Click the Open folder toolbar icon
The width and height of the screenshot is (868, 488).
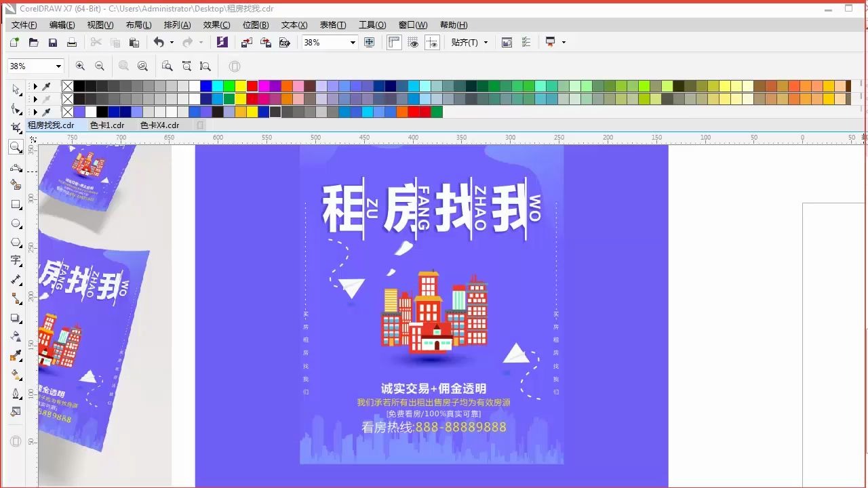(x=33, y=42)
